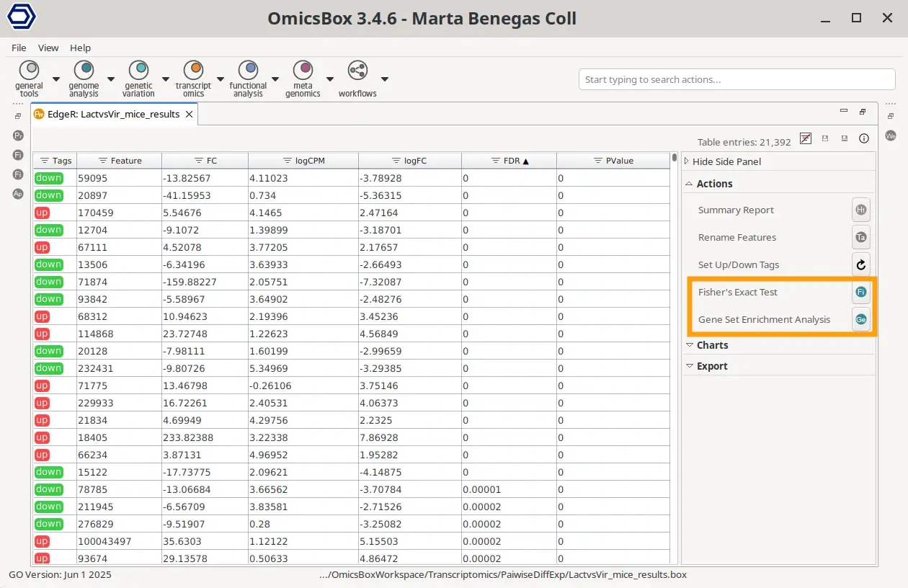Viewport: 908px width, 588px height.
Task: Open the workflows dropdown arrow
Action: coord(385,79)
